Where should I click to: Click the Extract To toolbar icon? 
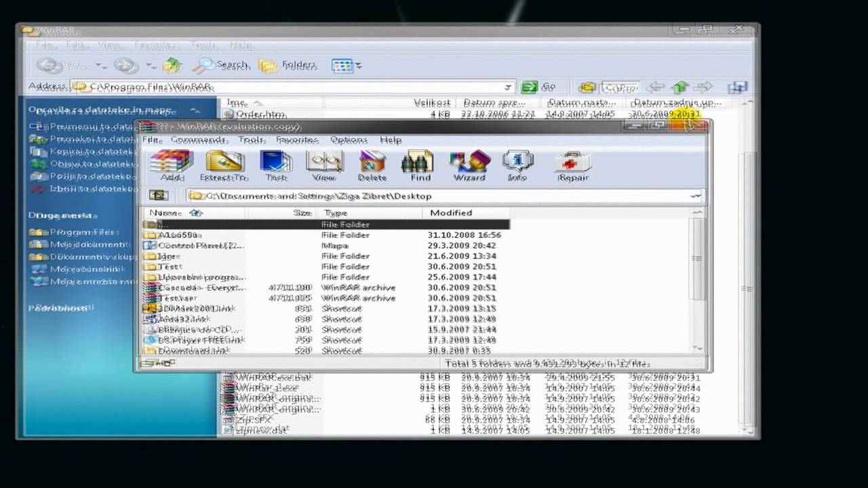click(225, 166)
